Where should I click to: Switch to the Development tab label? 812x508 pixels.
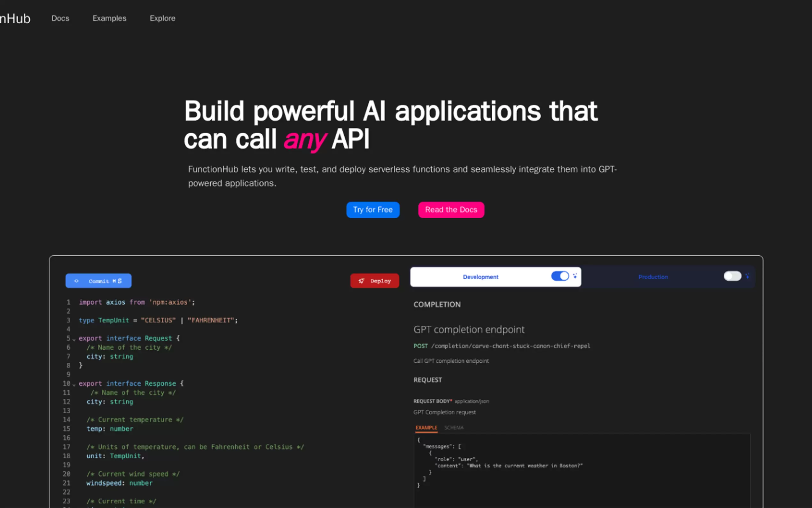click(x=480, y=277)
